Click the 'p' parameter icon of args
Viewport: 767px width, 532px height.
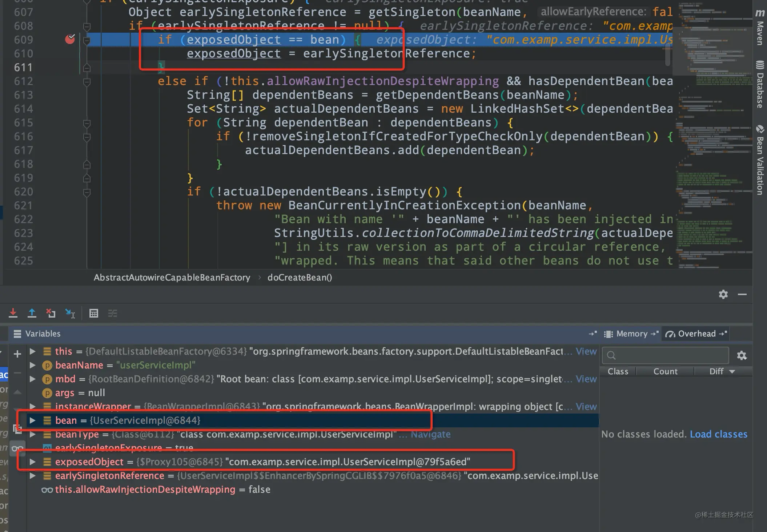pos(47,393)
